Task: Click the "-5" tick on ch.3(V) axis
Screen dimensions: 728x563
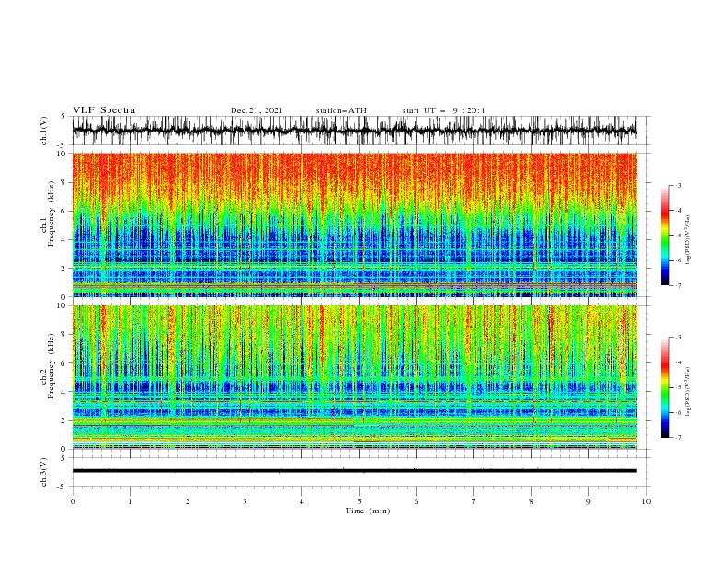Action: [x=63, y=487]
